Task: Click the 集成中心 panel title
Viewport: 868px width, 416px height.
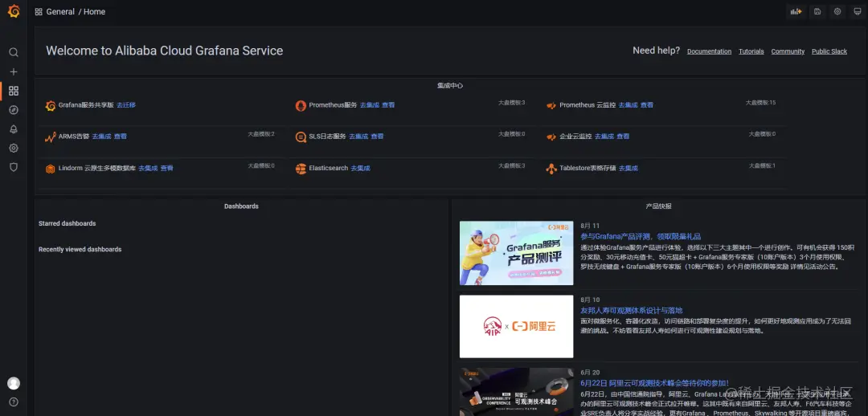Action: click(x=450, y=86)
